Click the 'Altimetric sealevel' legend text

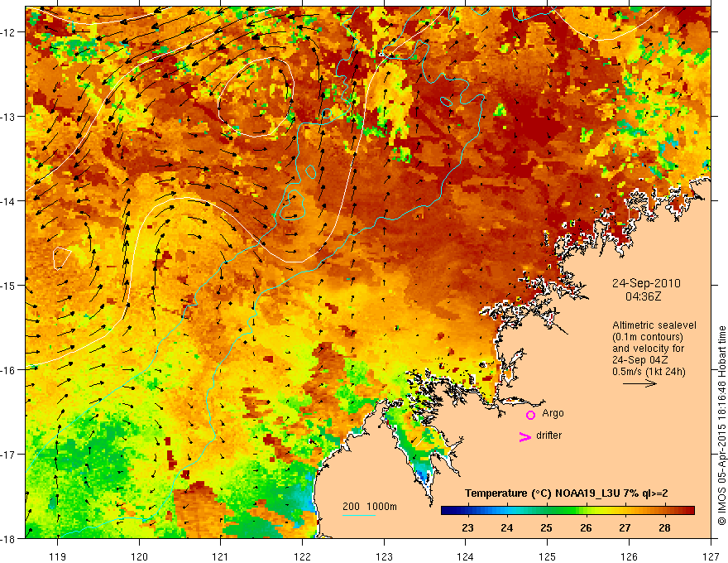pos(654,325)
